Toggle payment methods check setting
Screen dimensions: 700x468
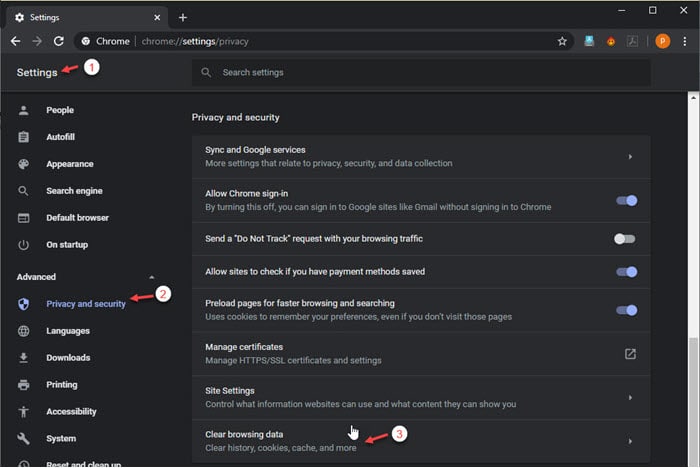[627, 272]
